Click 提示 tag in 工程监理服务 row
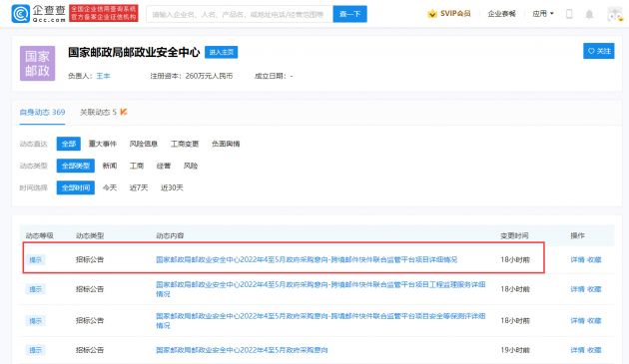Viewport: 629px width, 364px height. pos(35,289)
